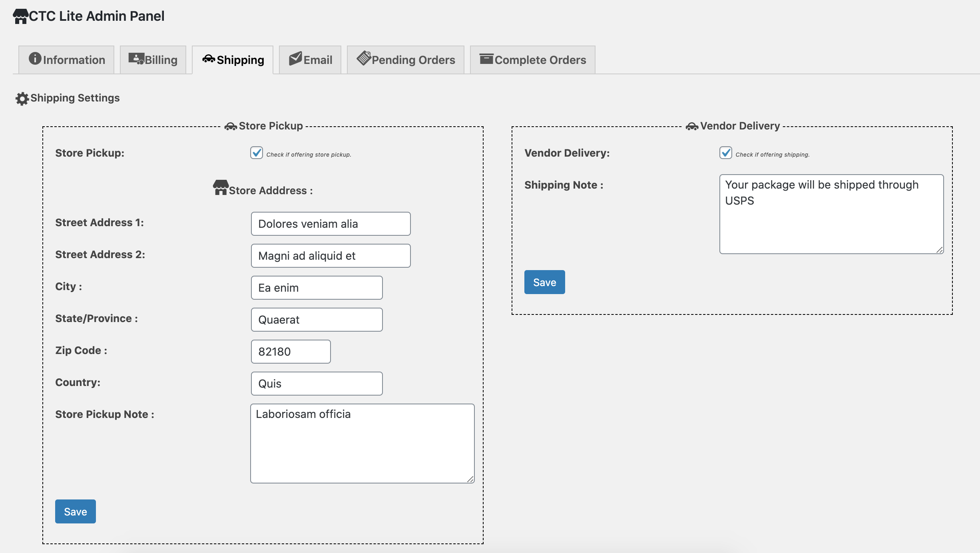This screenshot has width=980, height=553.
Task: Switch to the Email tab
Action: click(310, 60)
